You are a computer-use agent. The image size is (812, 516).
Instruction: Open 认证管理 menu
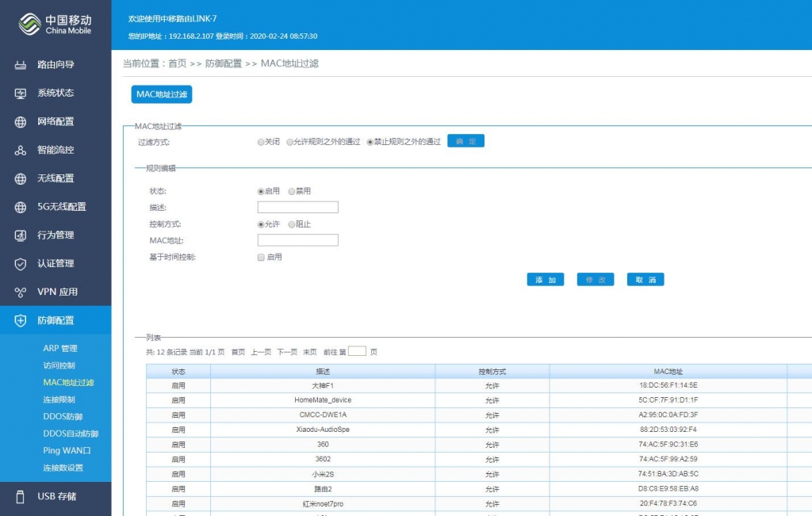pos(56,263)
